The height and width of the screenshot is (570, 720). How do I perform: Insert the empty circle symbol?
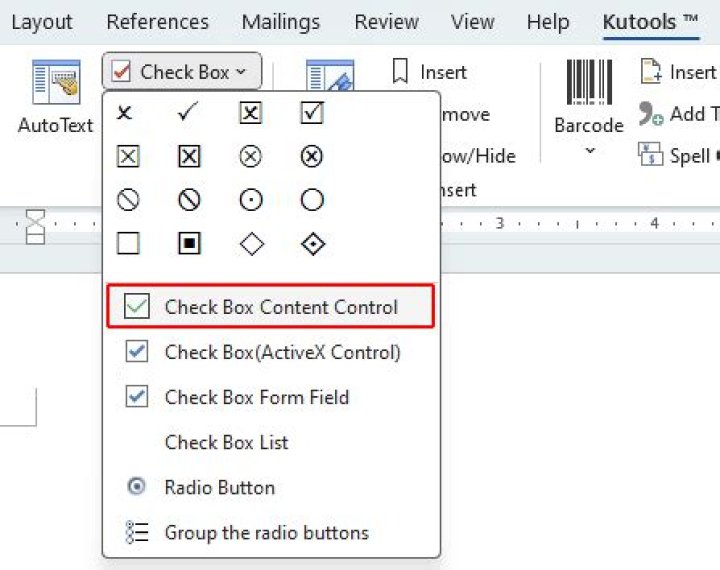[312, 200]
